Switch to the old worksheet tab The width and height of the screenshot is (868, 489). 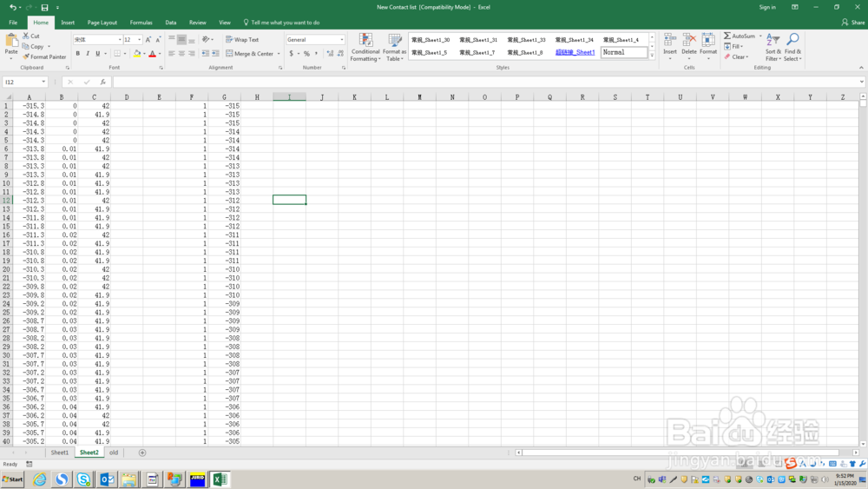114,453
